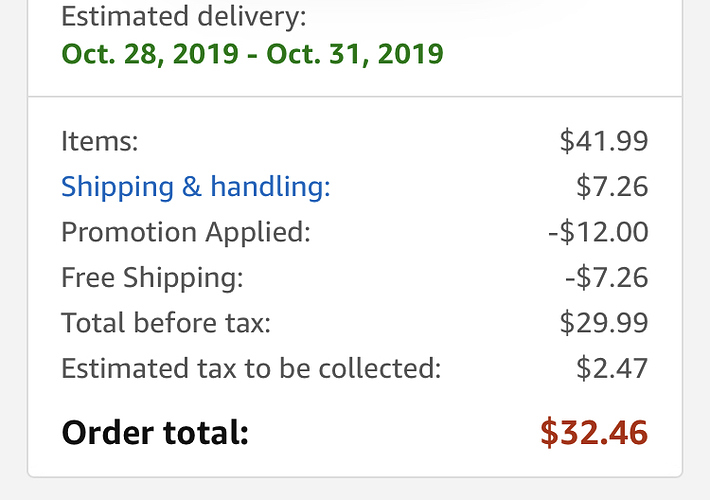Click the Items label

pos(99,141)
